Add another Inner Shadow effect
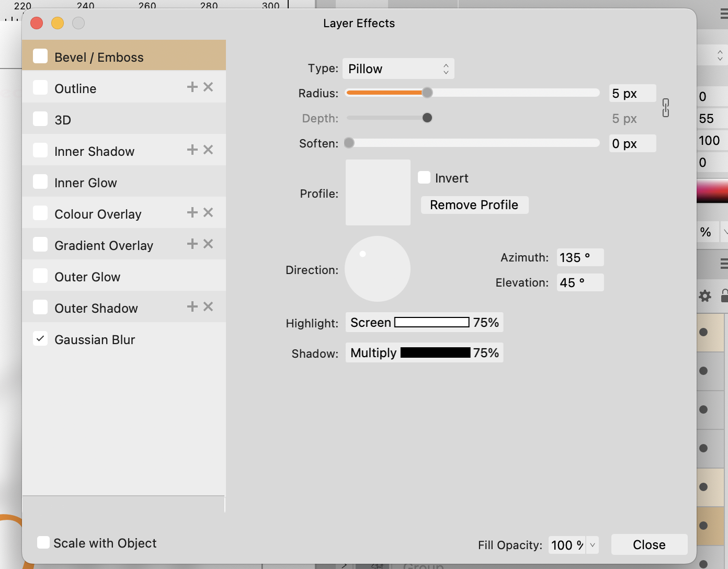 coord(192,150)
